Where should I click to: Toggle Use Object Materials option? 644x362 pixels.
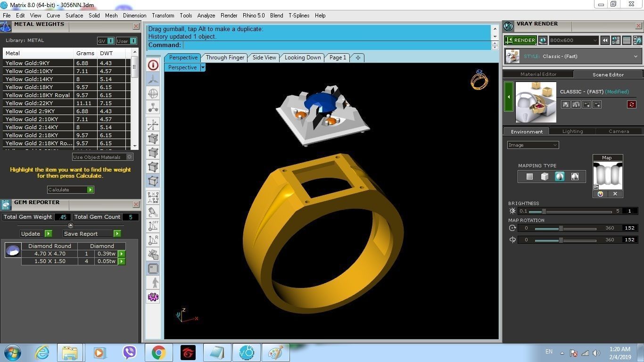pyautogui.click(x=103, y=157)
